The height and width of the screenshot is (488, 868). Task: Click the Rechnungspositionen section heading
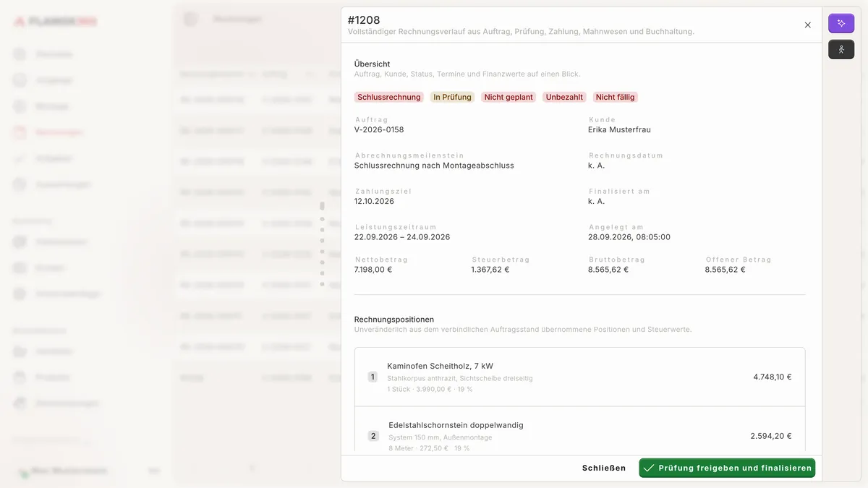[394, 320]
